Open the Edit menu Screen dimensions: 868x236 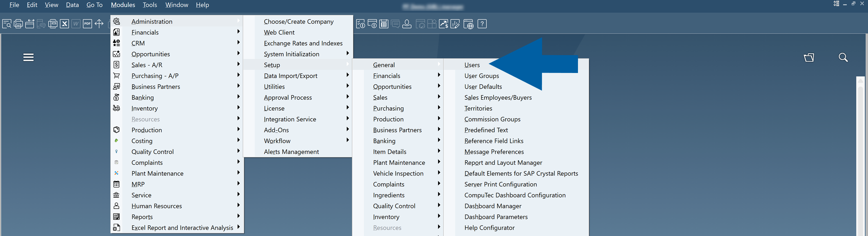(32, 5)
